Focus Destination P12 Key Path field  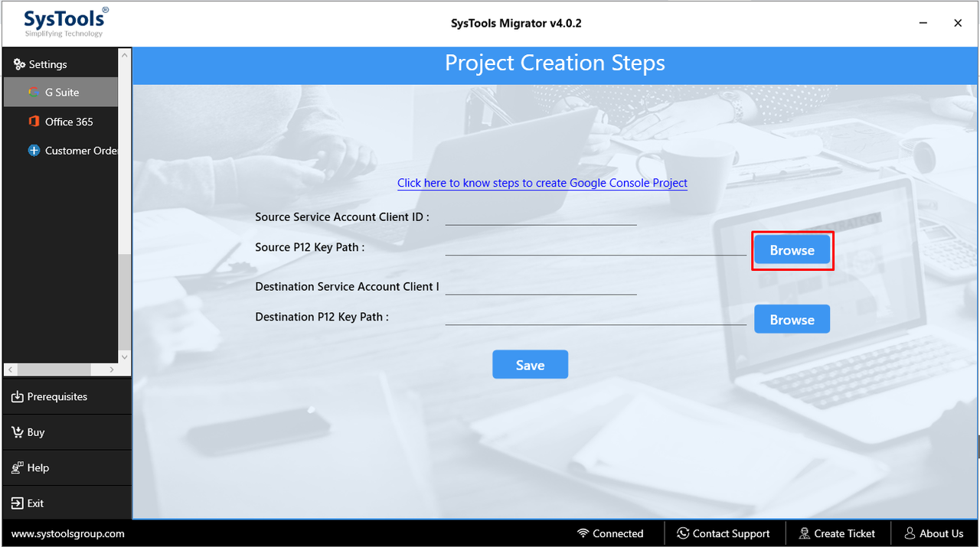click(x=596, y=317)
